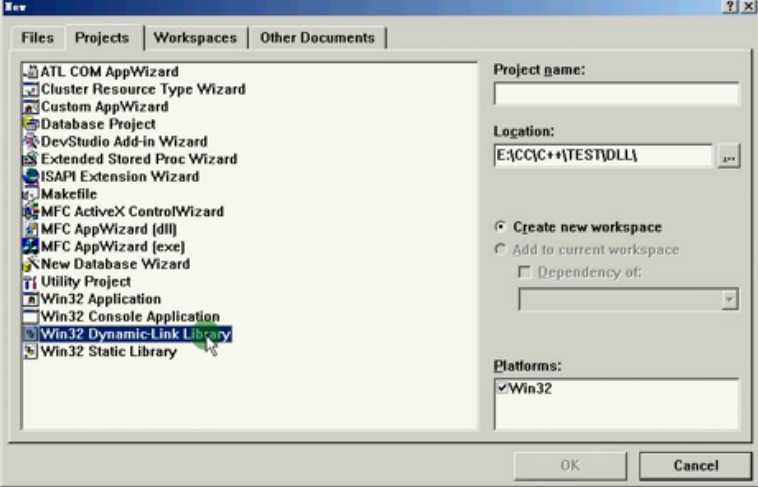Click the browse button beside Location
Screen dimensions: 758x487
(729, 157)
